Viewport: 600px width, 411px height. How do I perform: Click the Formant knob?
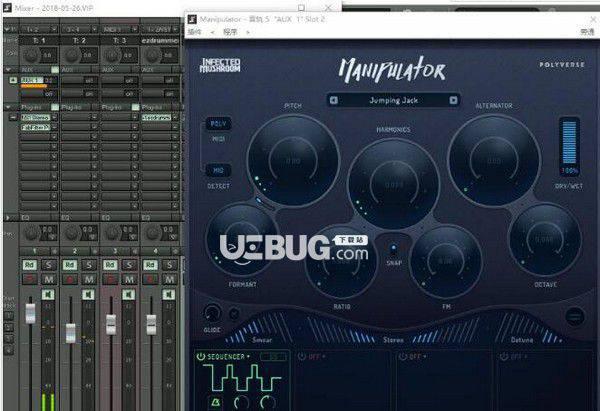point(242,240)
